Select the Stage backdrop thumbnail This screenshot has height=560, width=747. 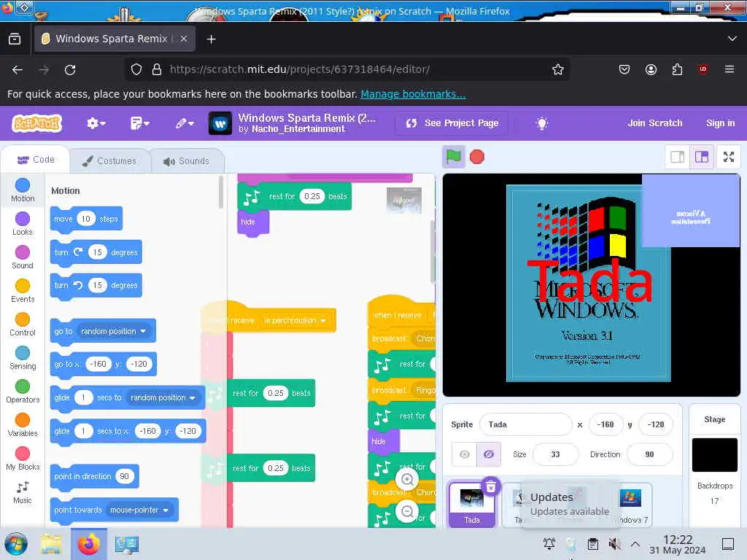(715, 455)
